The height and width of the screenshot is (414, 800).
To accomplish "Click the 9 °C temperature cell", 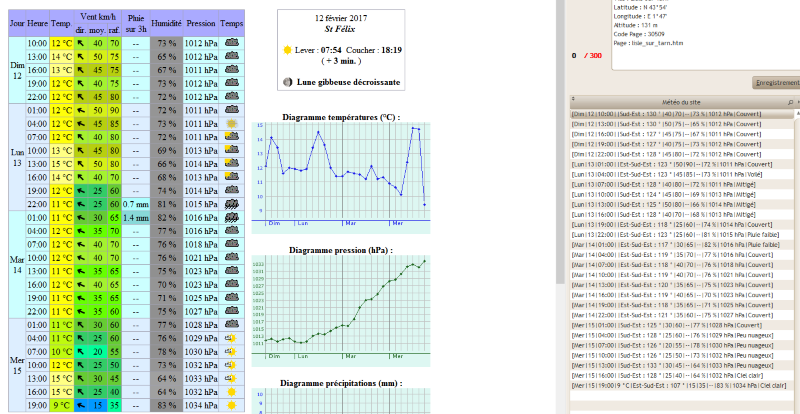I will (x=62, y=406).
